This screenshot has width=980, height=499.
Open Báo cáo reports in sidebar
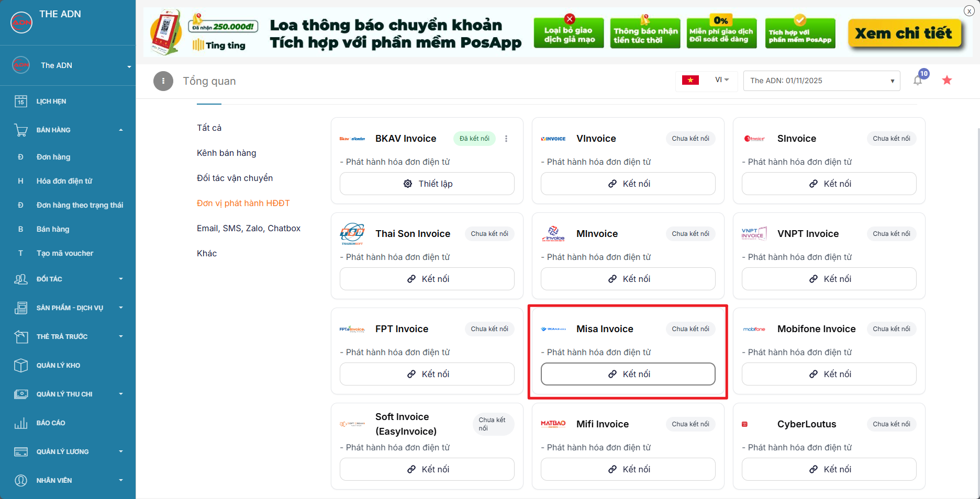click(51, 423)
